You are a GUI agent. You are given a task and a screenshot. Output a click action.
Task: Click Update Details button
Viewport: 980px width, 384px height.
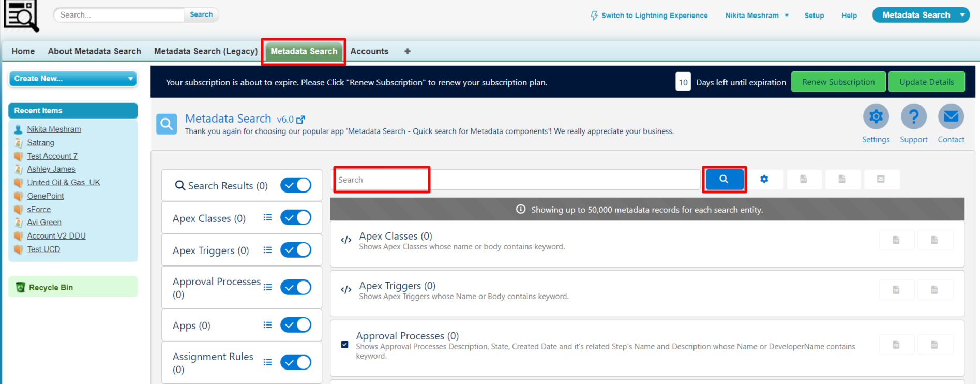coord(927,82)
